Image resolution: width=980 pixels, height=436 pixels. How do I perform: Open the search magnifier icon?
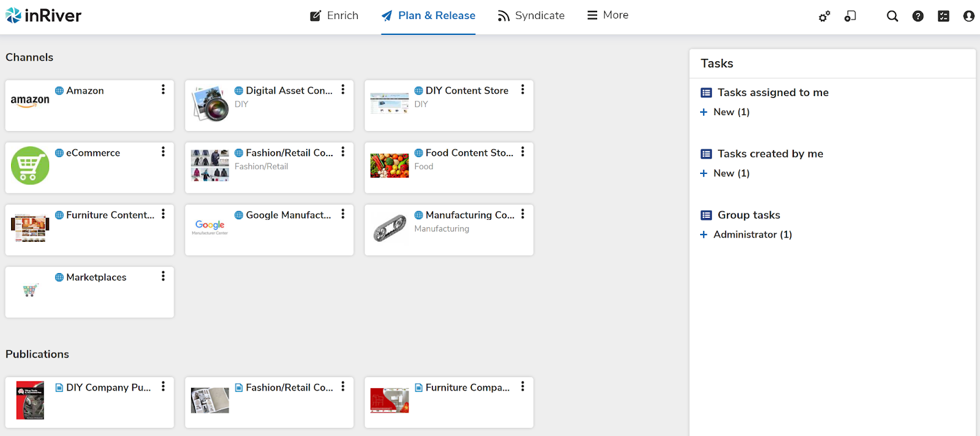[x=892, y=16]
